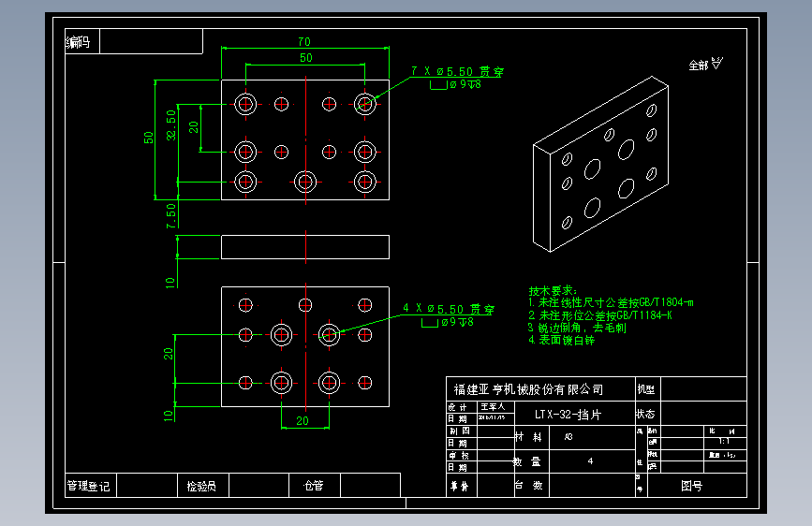Click the note mentioning GB/T1184-K
The height and width of the screenshot is (526, 812).
point(600,315)
